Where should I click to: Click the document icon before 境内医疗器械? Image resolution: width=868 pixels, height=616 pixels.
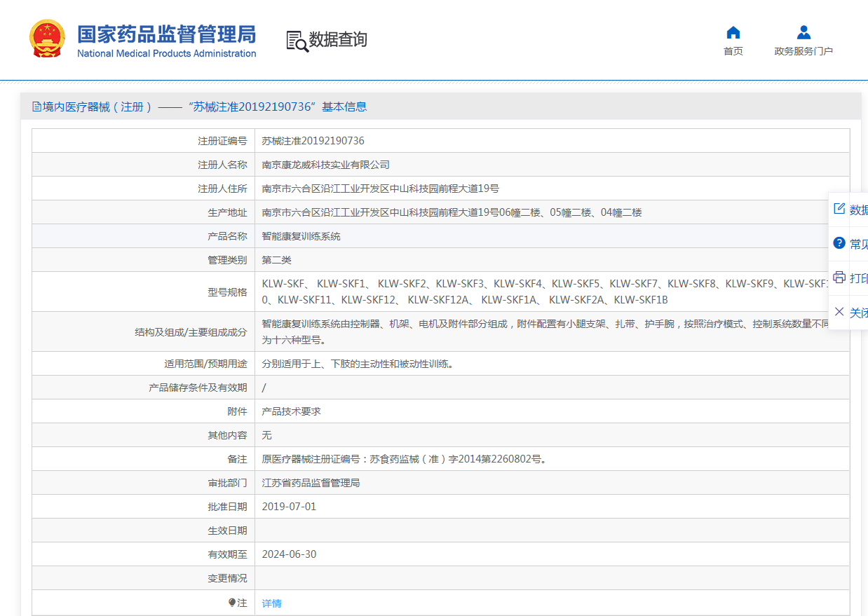coord(36,107)
